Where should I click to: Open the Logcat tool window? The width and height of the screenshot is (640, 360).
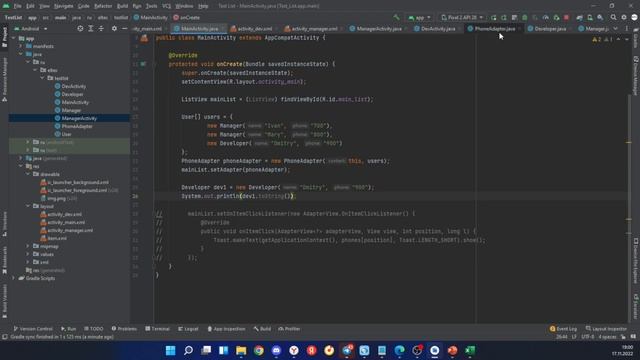[x=188, y=329]
